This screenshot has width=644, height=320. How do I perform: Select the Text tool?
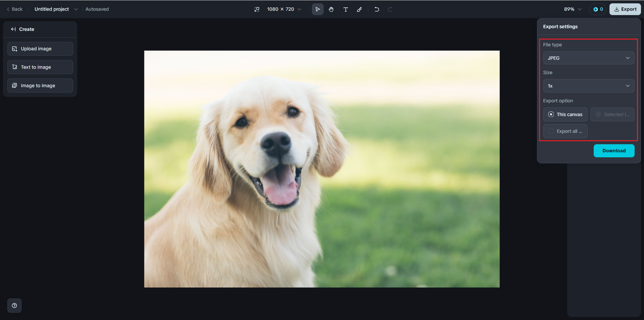point(345,9)
